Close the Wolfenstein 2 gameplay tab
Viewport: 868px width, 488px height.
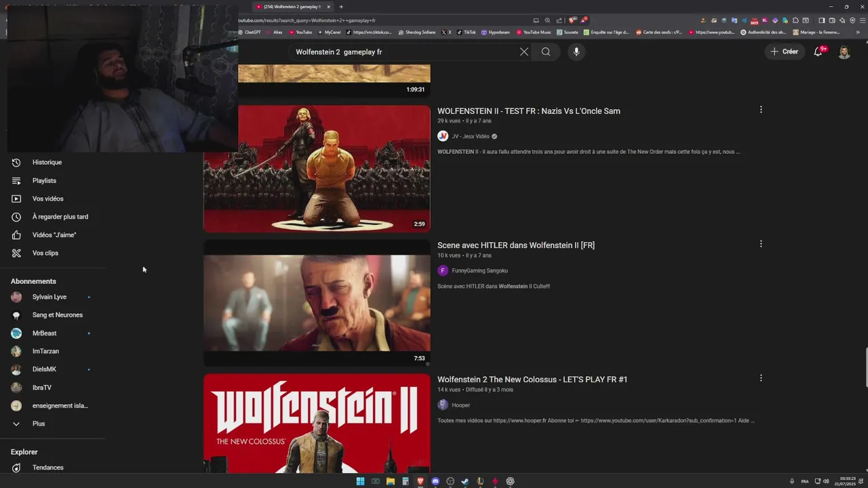coord(329,7)
